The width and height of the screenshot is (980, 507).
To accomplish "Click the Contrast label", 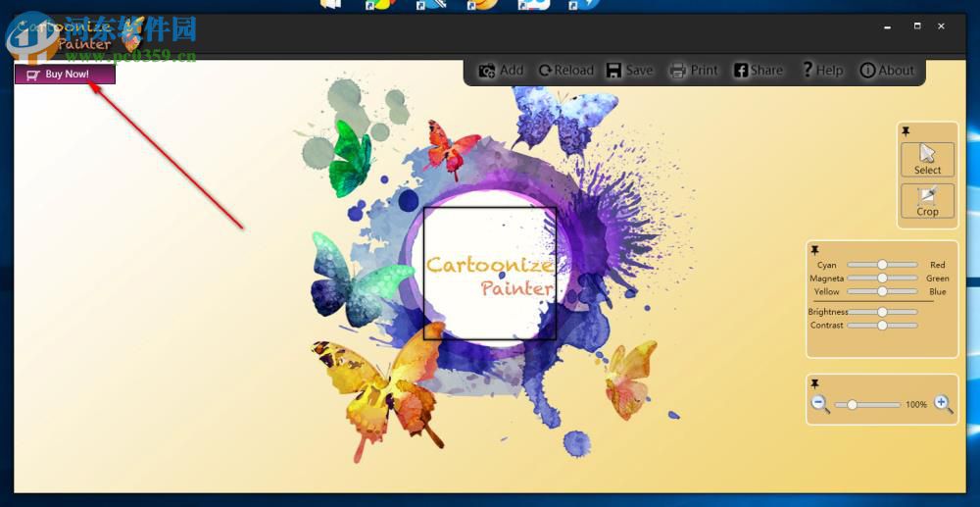I will [x=827, y=325].
